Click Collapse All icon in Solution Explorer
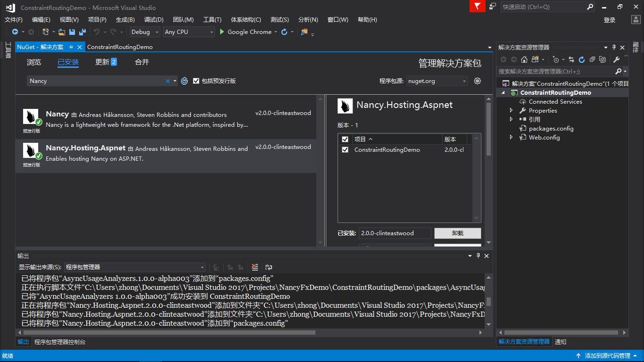644x362 pixels. 592,59
